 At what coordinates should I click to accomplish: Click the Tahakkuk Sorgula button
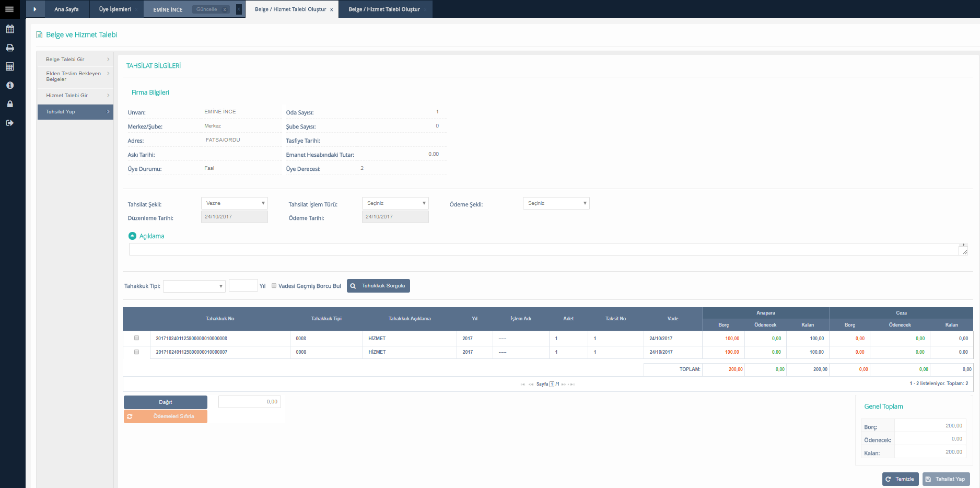pos(378,286)
